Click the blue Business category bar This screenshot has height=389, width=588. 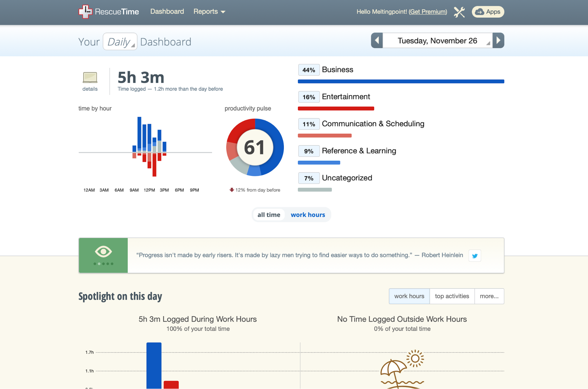pyautogui.click(x=401, y=81)
